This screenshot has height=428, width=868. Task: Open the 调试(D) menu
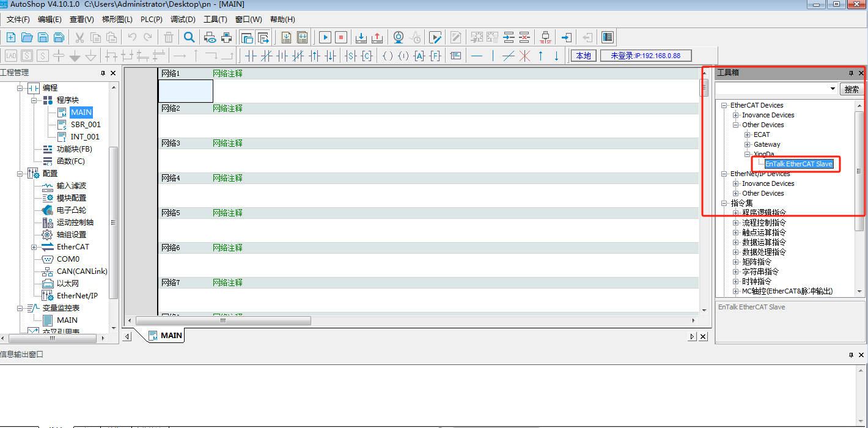183,20
